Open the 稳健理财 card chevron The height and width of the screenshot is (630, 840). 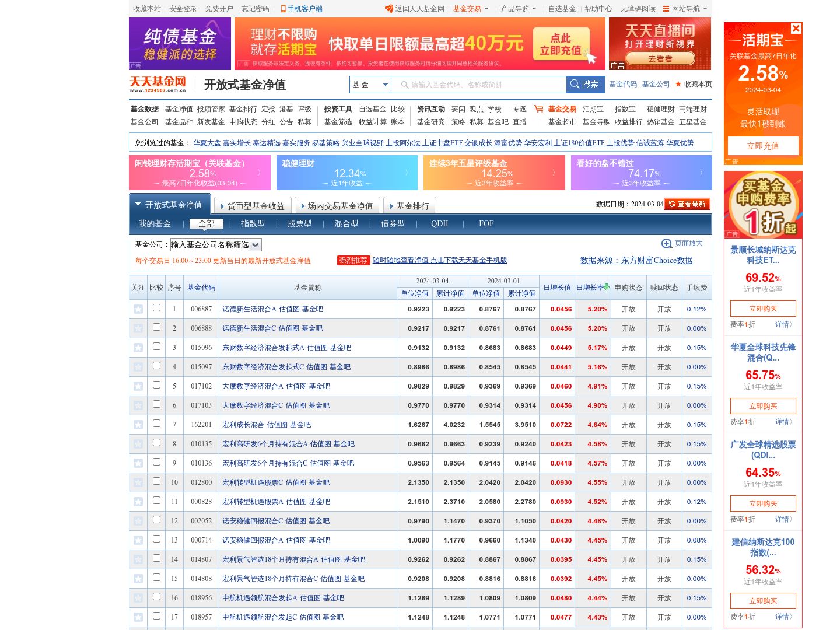[407, 173]
